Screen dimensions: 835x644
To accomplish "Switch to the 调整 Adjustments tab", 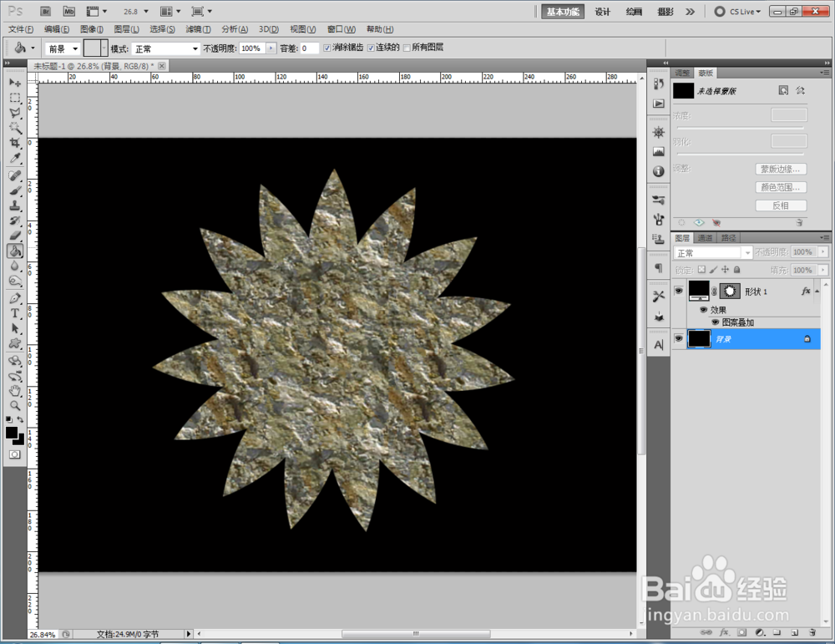I will click(x=682, y=73).
